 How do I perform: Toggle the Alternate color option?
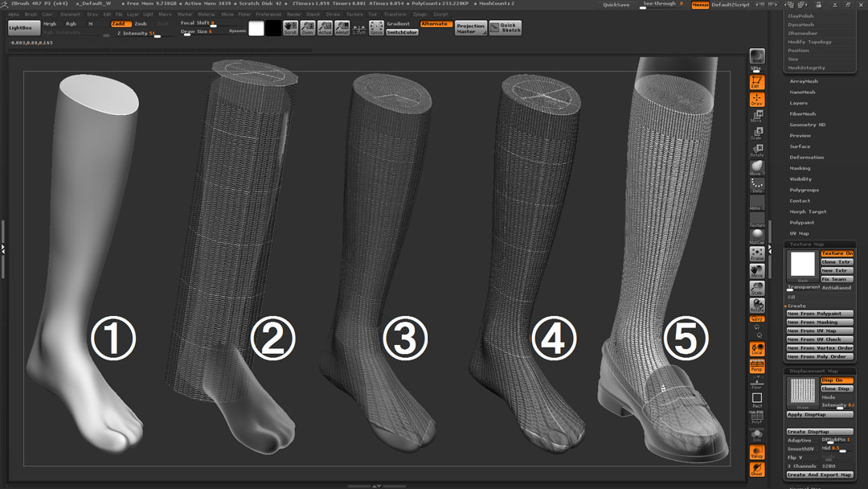pyautogui.click(x=436, y=24)
